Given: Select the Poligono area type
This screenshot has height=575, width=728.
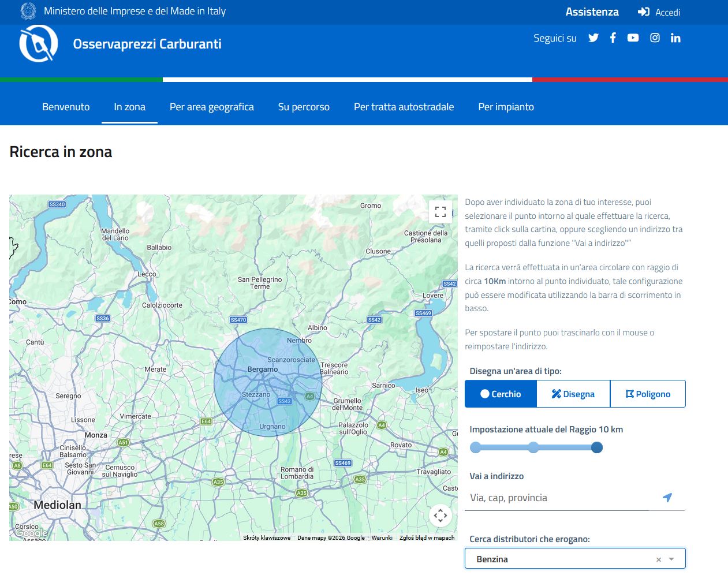Looking at the screenshot, I should click(648, 394).
